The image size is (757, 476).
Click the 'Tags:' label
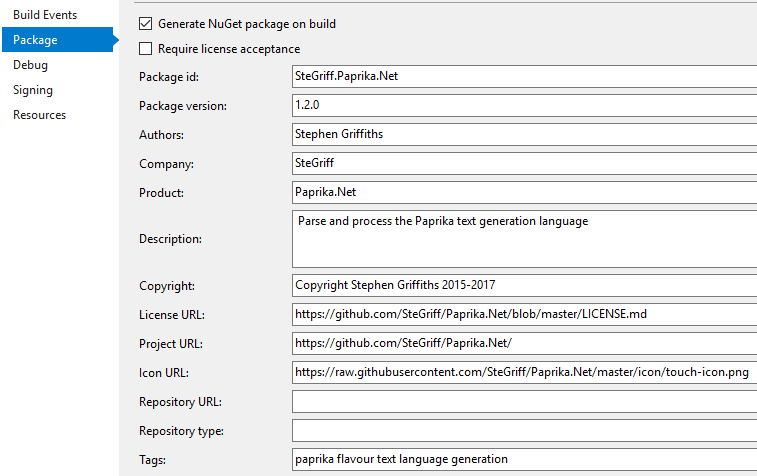(x=152, y=460)
